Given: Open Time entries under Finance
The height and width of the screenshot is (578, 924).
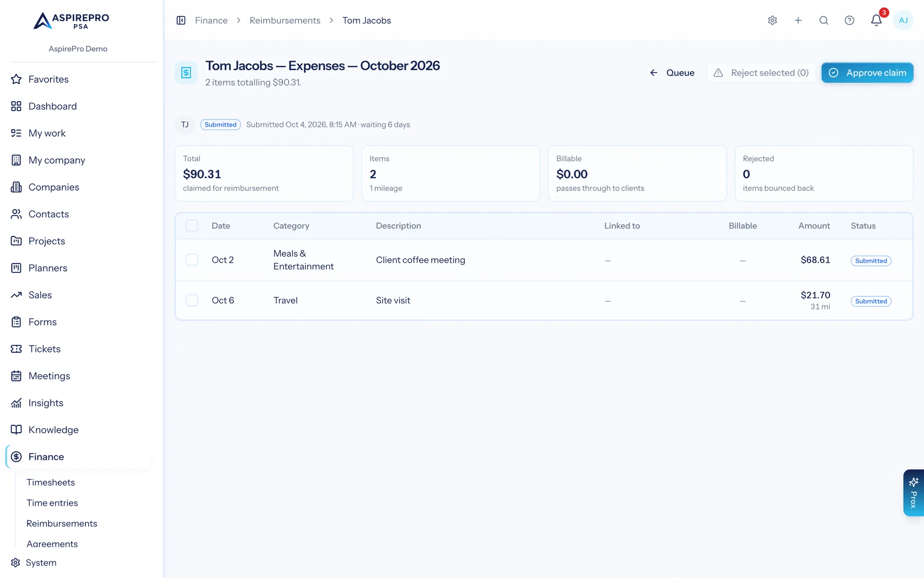Looking at the screenshot, I should click(52, 503).
